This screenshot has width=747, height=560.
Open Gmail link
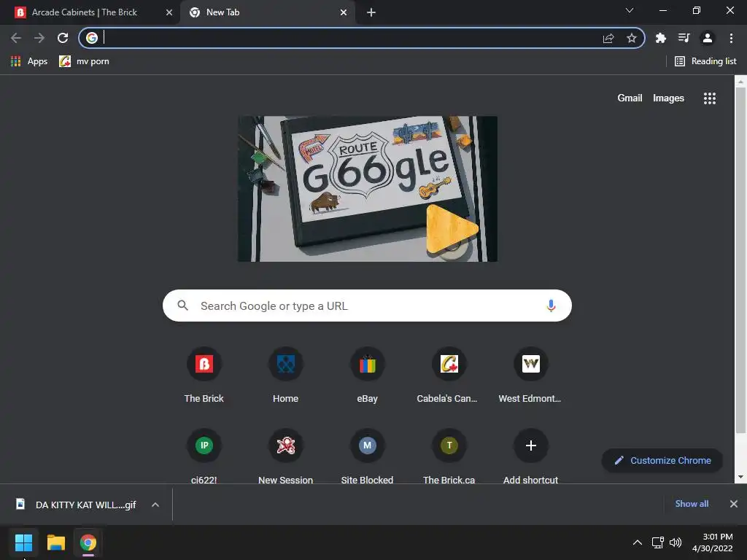630,98
